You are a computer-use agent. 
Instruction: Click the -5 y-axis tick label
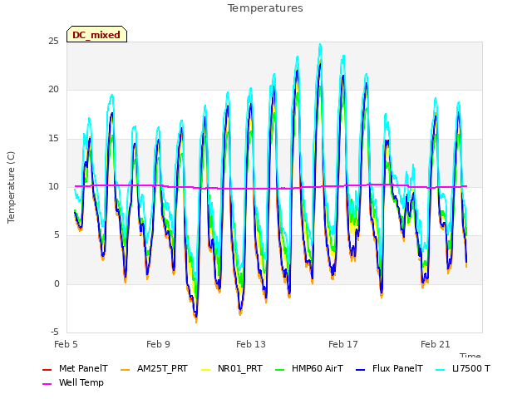pyautogui.click(x=55, y=332)
